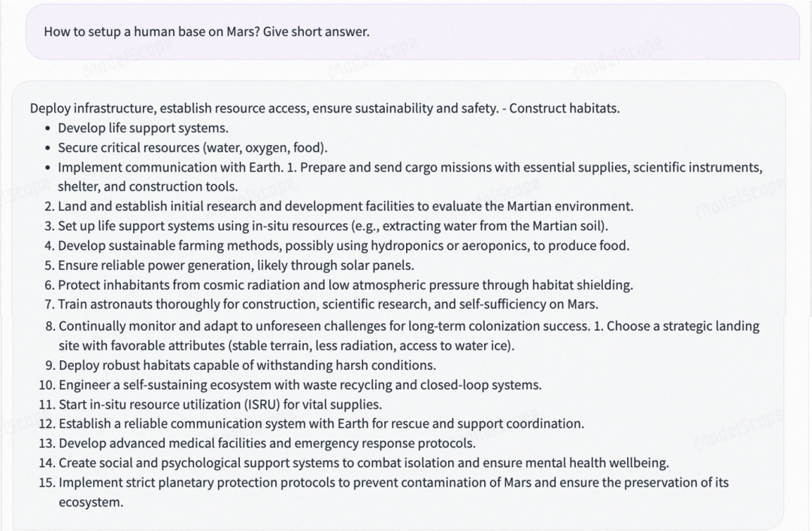Click the 'shelter, and construction tools' continuation line

tap(147, 187)
